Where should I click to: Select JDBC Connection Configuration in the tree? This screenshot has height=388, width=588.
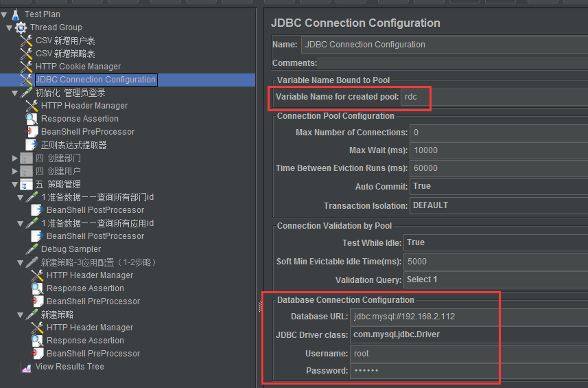95,80
